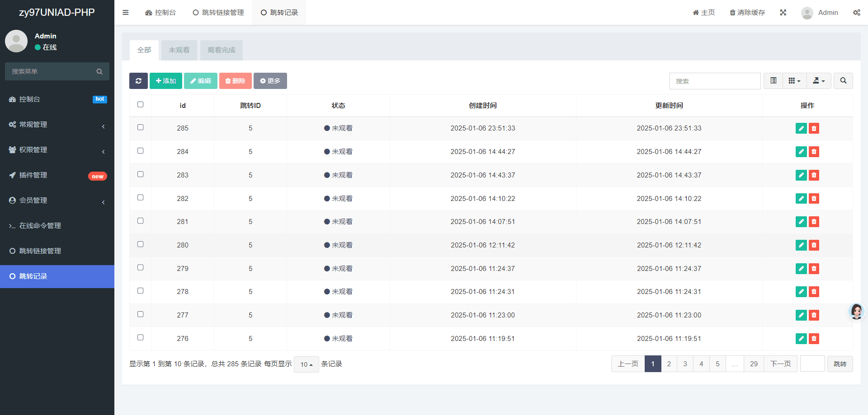Click the fullscreen expand icon
Screen dimensions: 868x415
tap(783, 13)
